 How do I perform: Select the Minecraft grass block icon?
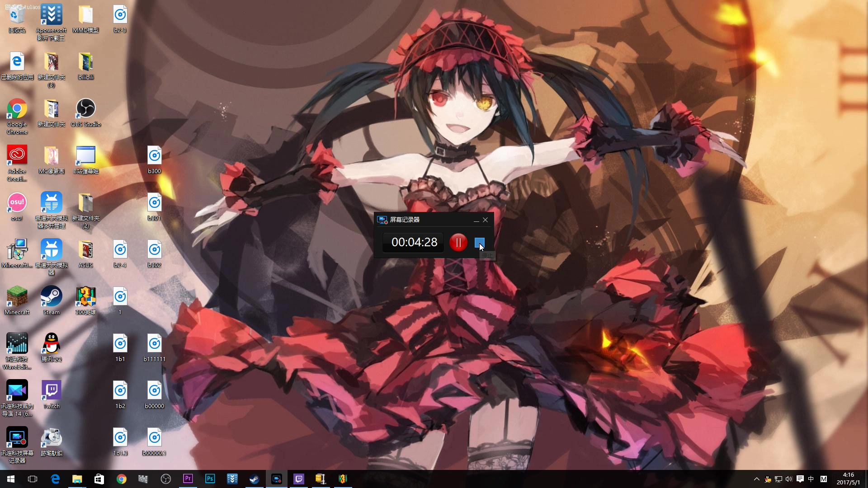pos(17,297)
